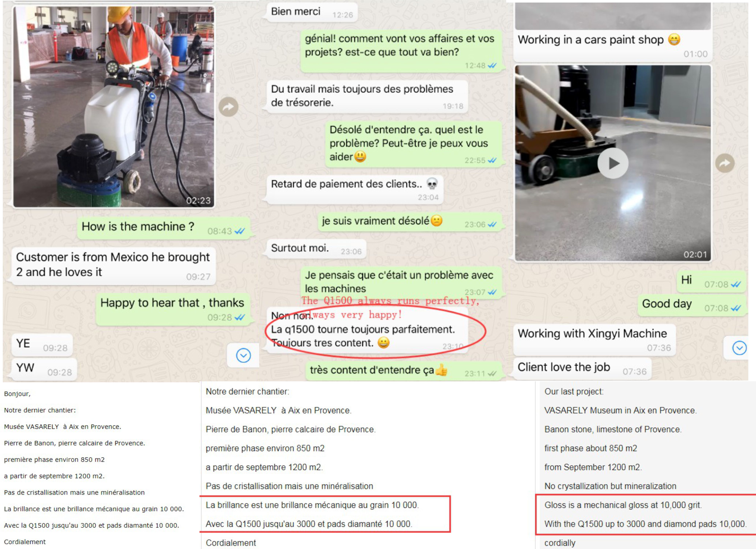Click 'Gloss is a mechanical gloss' line

click(623, 505)
